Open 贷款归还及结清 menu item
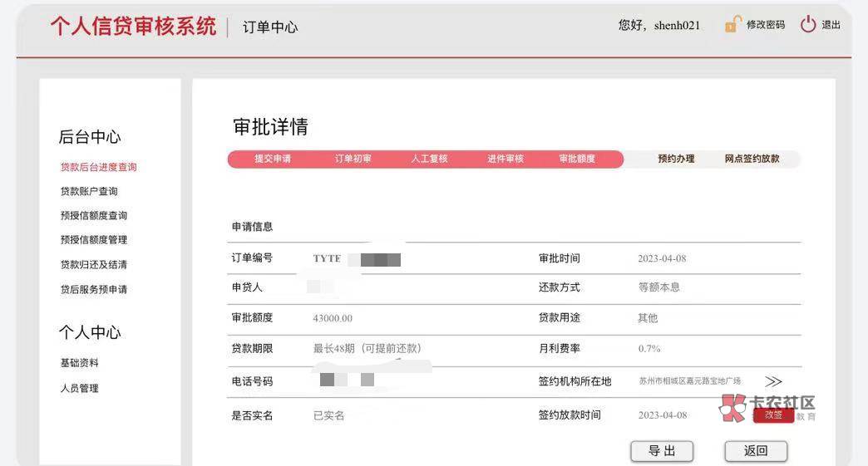This screenshot has height=466, width=868. pyautogui.click(x=94, y=264)
